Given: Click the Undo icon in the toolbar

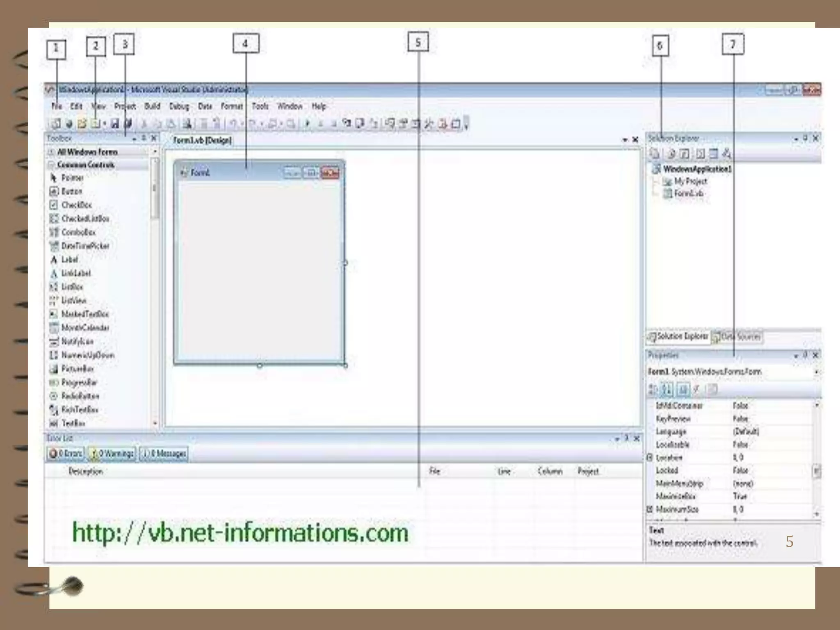Looking at the screenshot, I should pos(233,123).
